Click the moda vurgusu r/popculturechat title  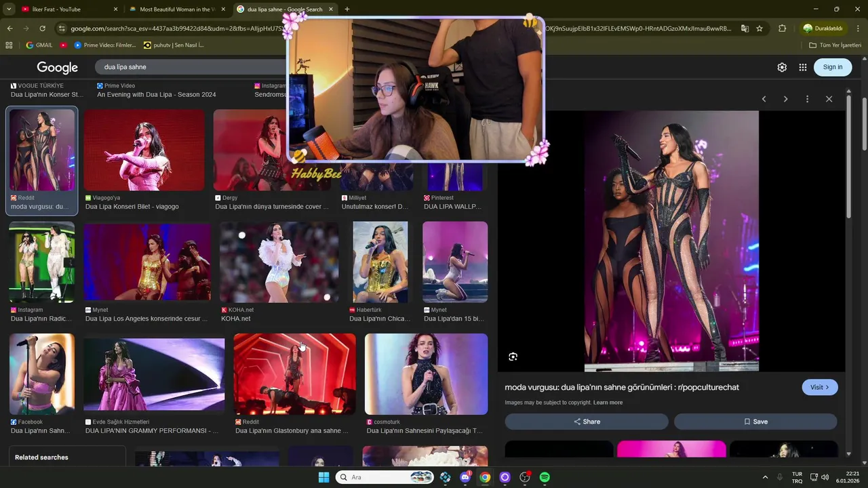tap(622, 387)
